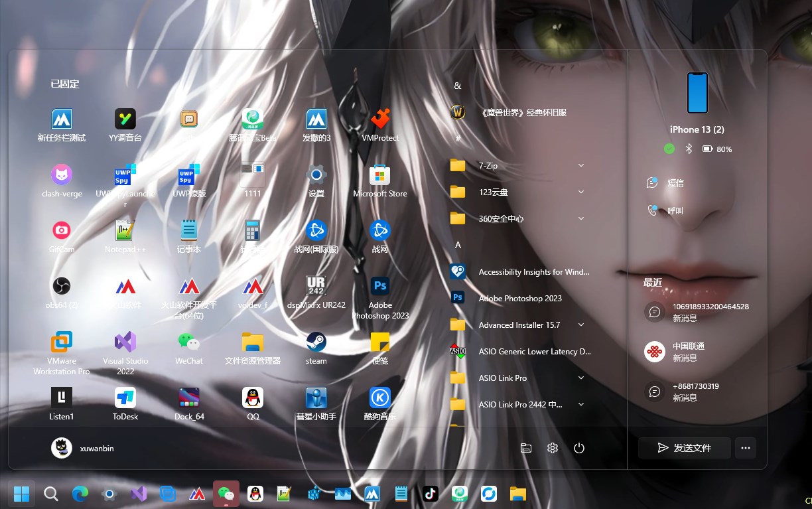Image resolution: width=812 pixels, height=509 pixels.
Task: Open TikTok from taskbar
Action: 431,494
